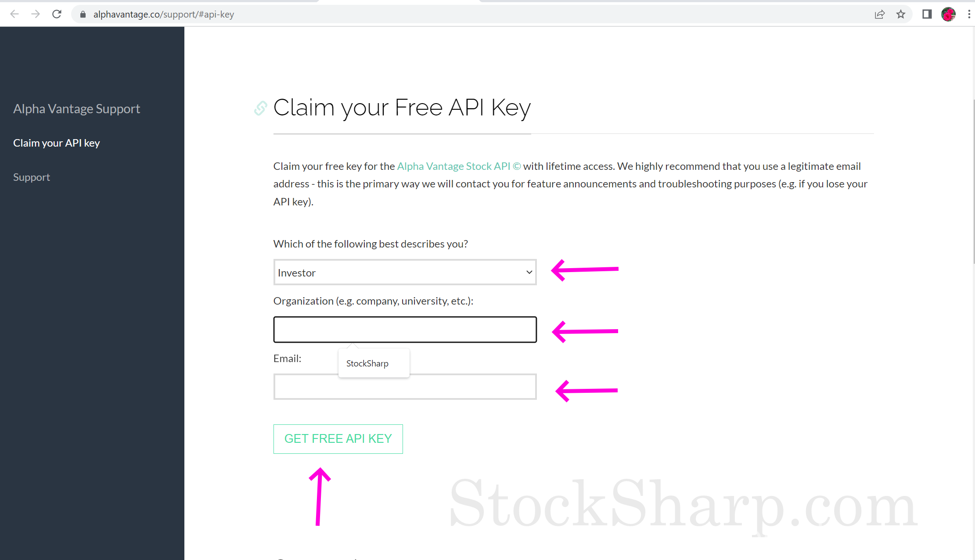The image size is (975, 560).
Task: Click the 'Claim your API key' sidebar link
Action: click(x=57, y=142)
